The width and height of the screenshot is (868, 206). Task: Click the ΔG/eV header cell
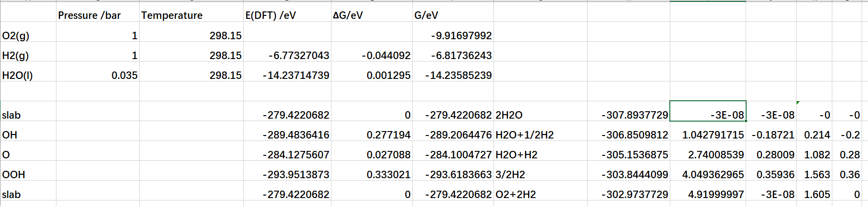click(372, 15)
